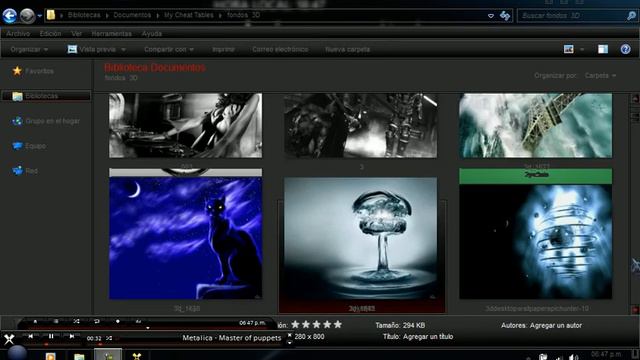Expand the breadcrumb arrow after My Cheat Tables
The height and width of the screenshot is (360, 640).
[x=220, y=16]
